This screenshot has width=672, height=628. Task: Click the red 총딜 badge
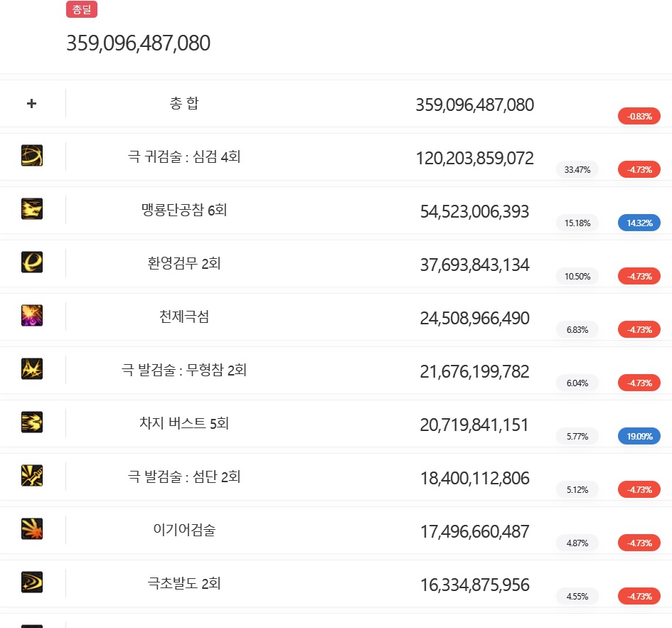pyautogui.click(x=82, y=10)
